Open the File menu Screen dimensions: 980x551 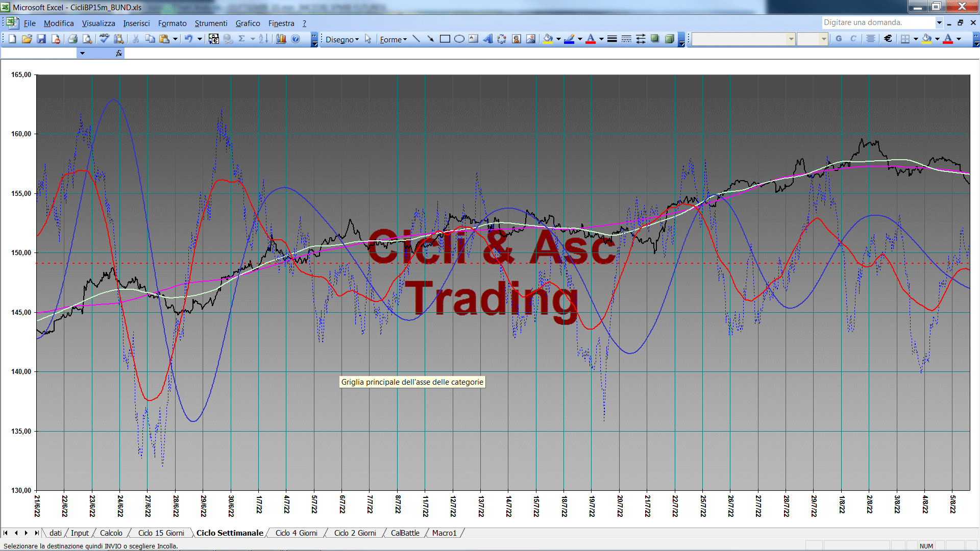tap(30, 23)
